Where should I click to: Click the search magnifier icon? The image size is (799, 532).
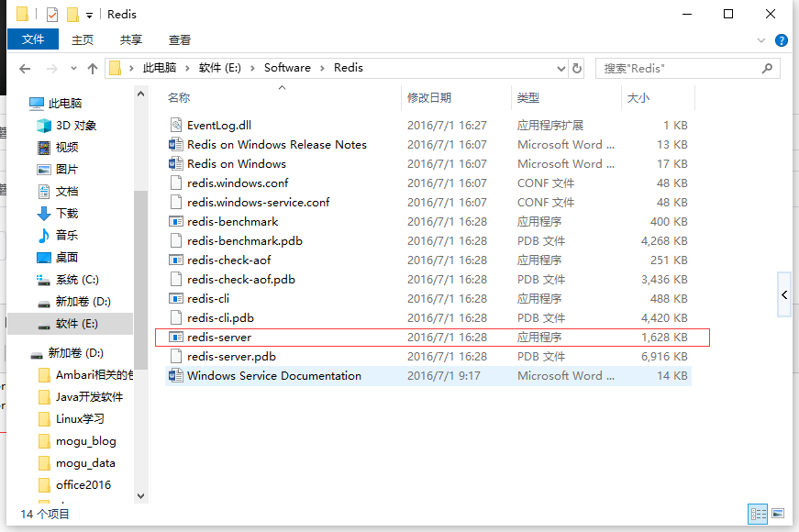(x=767, y=68)
